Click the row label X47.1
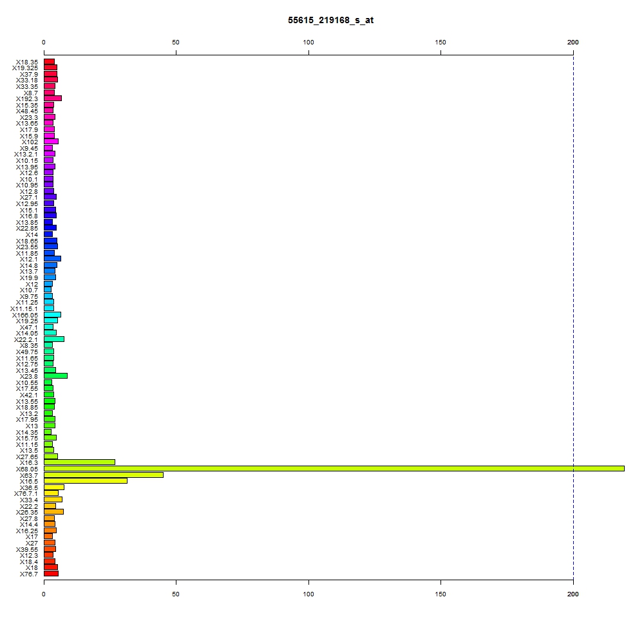 29,328
